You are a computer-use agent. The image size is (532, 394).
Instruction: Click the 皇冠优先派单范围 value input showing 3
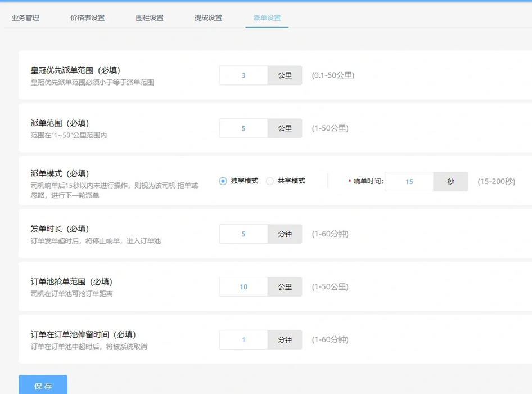click(x=242, y=75)
